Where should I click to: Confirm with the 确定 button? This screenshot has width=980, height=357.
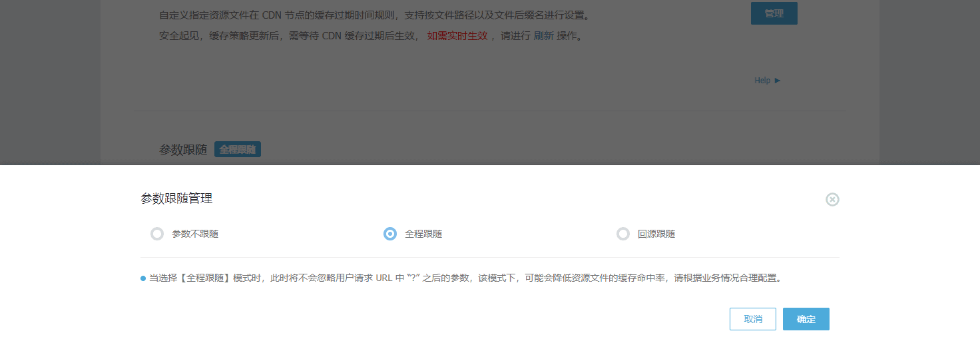coord(806,319)
